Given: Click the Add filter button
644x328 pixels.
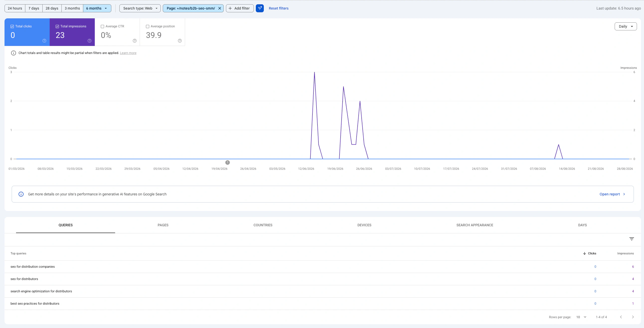Looking at the screenshot, I should coord(240,8).
